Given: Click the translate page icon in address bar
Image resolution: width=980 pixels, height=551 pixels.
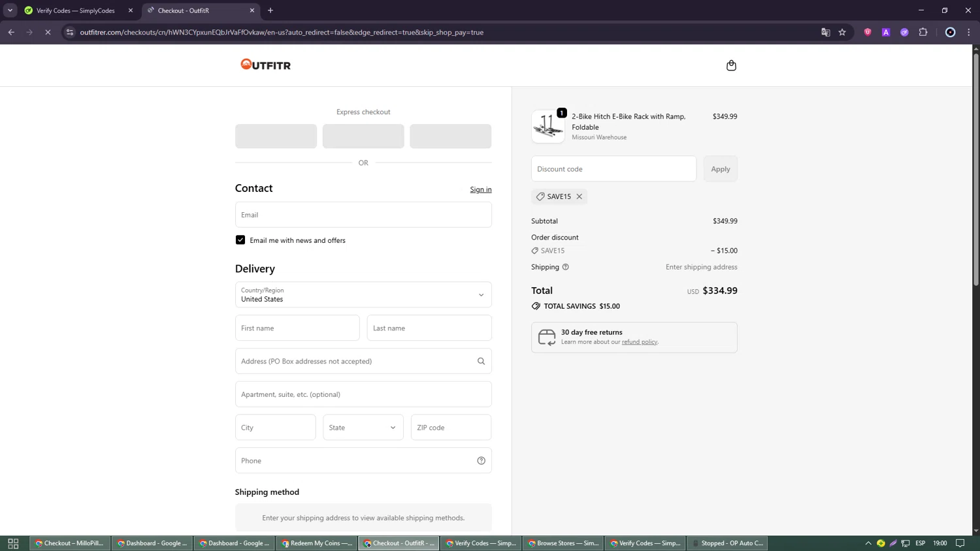Looking at the screenshot, I should [825, 32].
